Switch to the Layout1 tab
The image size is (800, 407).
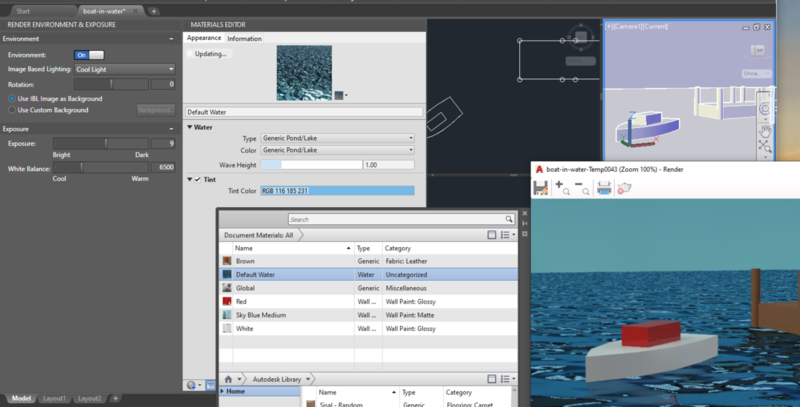(x=55, y=398)
